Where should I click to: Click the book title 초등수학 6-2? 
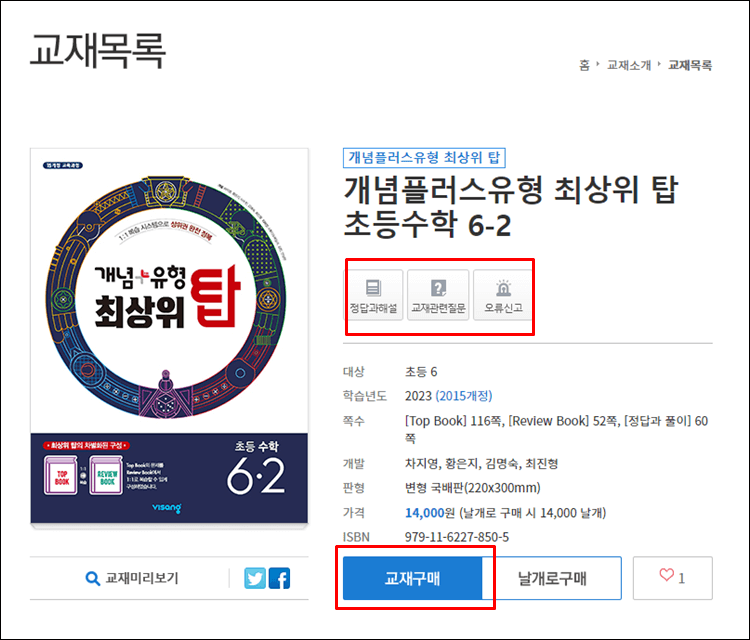(428, 225)
